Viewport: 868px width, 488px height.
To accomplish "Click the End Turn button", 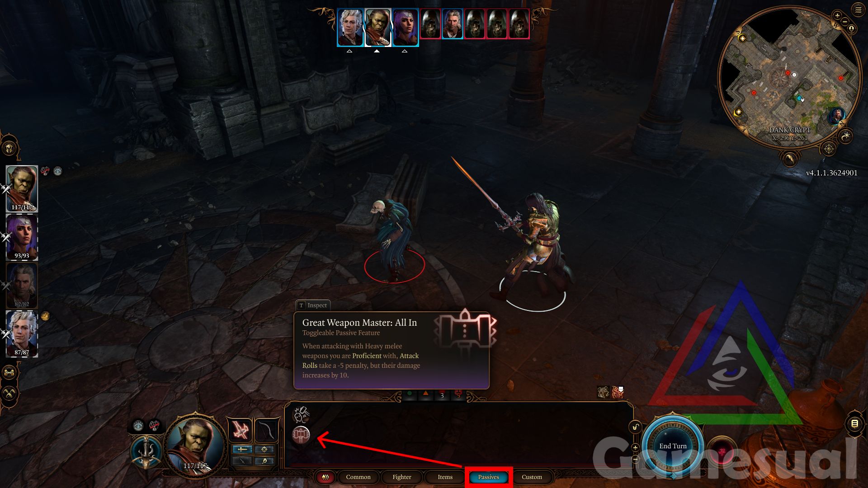I will (672, 446).
